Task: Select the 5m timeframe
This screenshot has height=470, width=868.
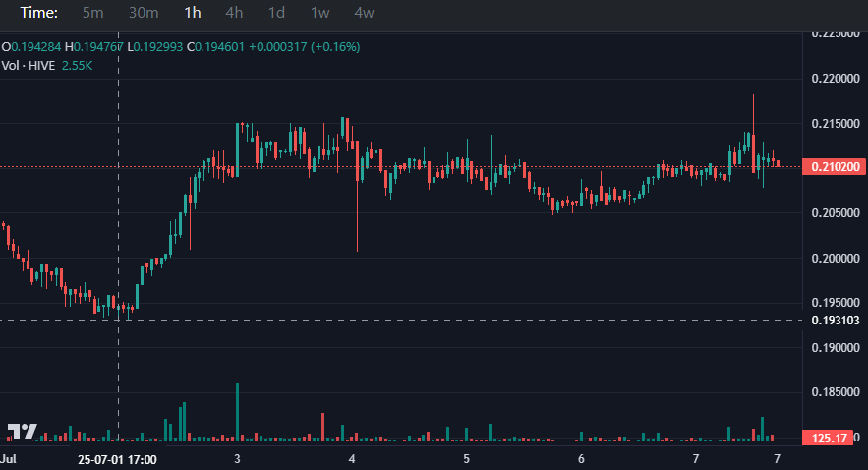Action: tap(92, 13)
